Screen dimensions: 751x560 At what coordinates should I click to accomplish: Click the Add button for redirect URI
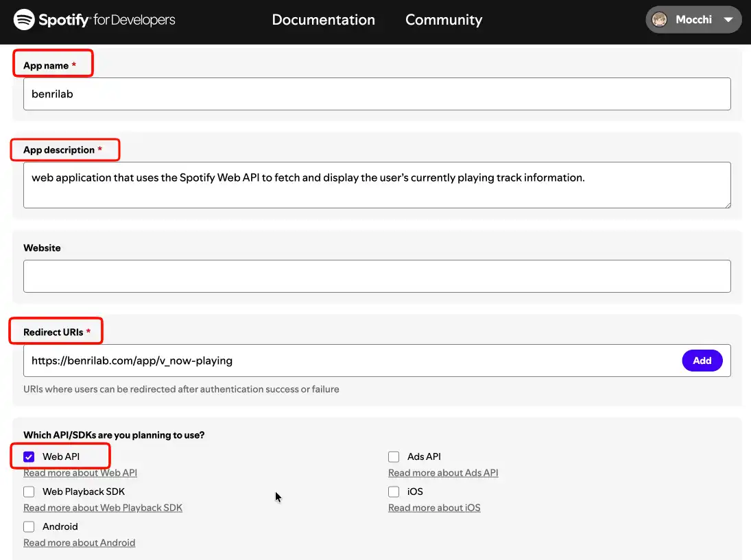point(702,361)
